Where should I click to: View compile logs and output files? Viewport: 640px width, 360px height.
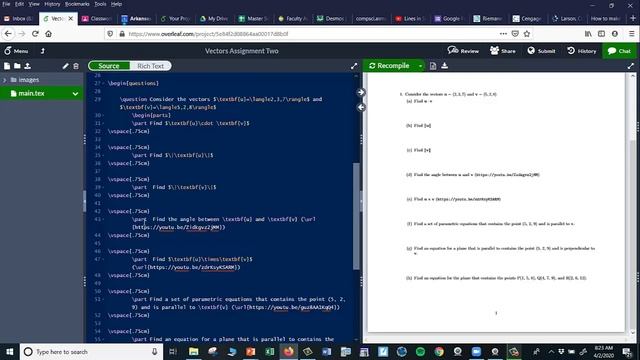[433, 66]
